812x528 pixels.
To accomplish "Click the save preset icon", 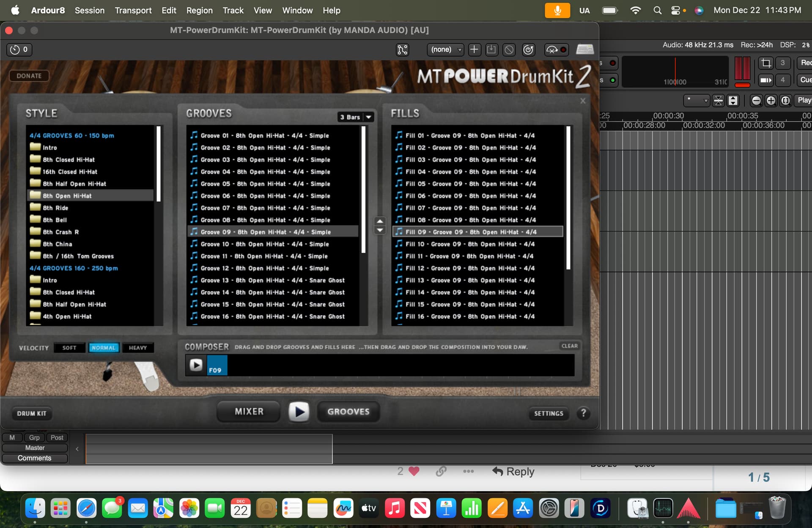I will [491, 49].
